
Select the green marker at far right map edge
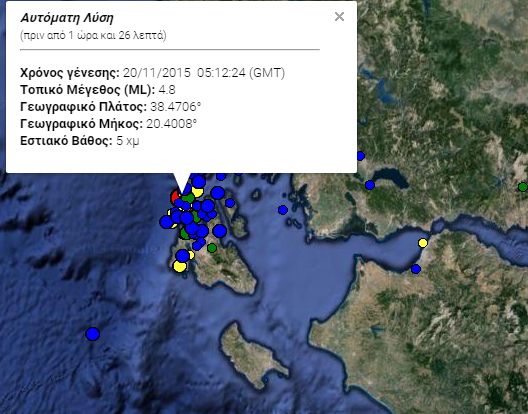(523, 187)
